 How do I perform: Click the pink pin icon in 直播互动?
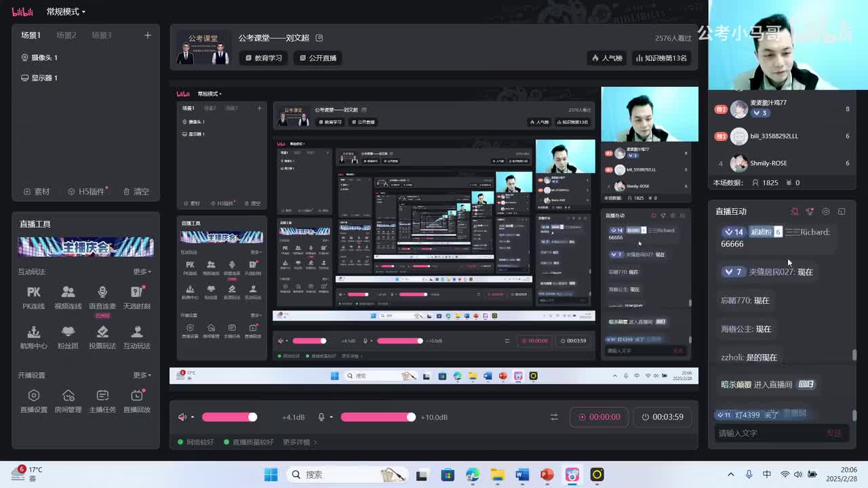click(x=795, y=211)
